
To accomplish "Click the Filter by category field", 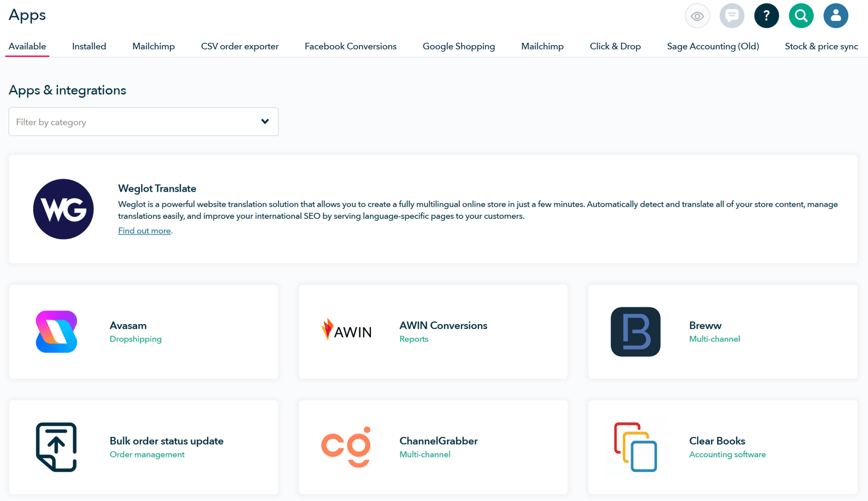I will click(144, 122).
